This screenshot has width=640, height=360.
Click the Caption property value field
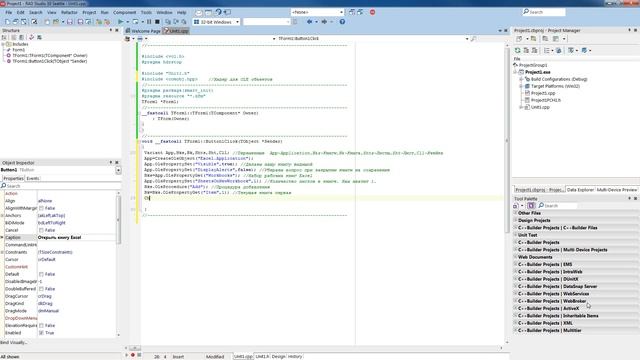click(x=77, y=238)
